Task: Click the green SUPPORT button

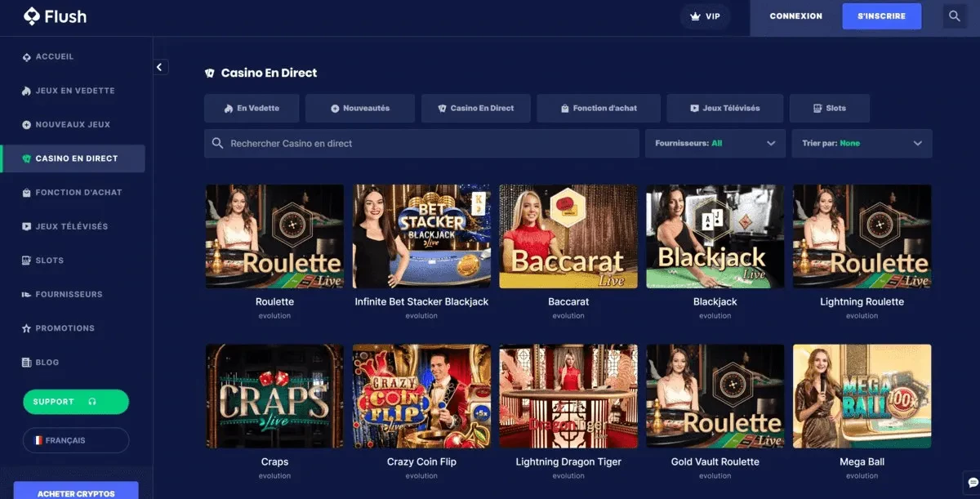Action: [76, 402]
